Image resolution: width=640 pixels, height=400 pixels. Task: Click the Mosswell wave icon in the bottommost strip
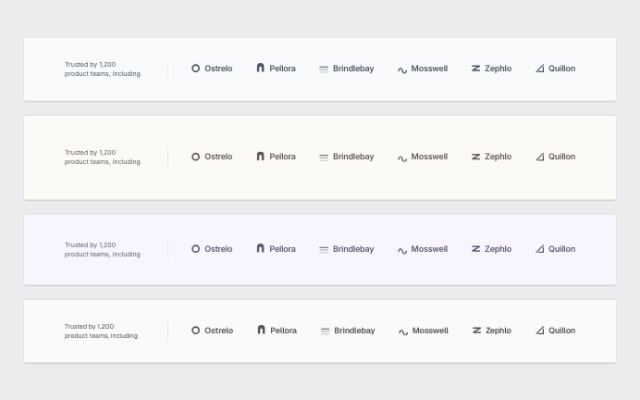(403, 332)
